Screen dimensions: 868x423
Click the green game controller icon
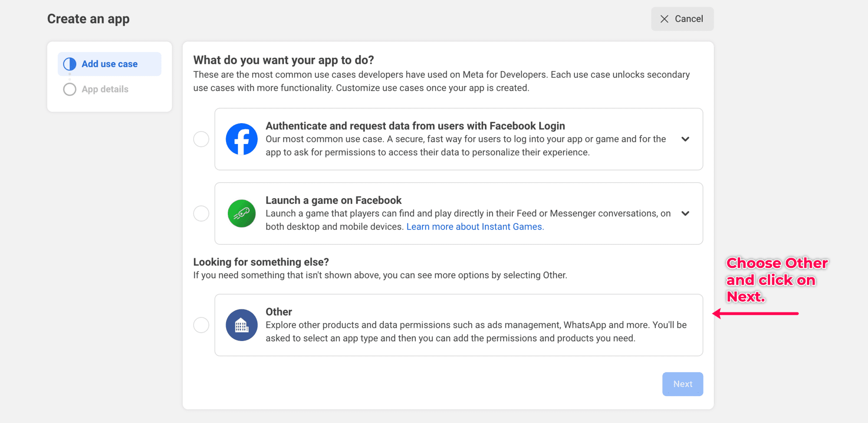click(x=242, y=213)
